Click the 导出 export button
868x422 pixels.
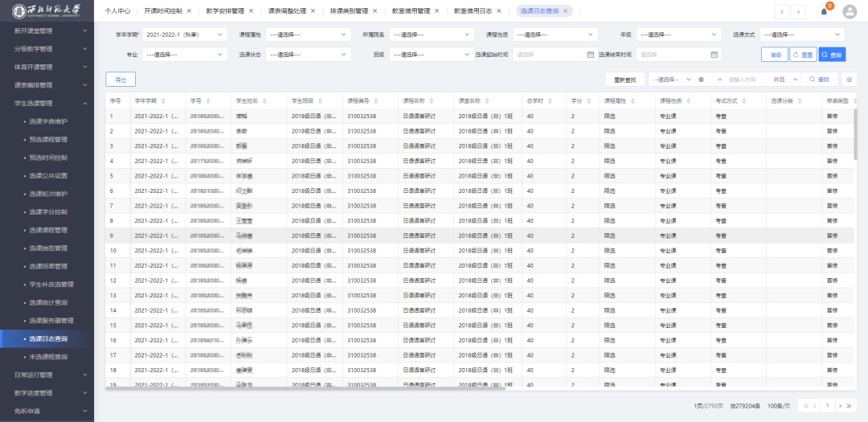(x=121, y=80)
